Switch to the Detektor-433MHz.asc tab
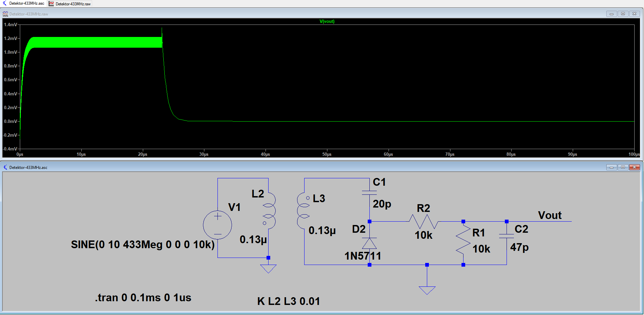The image size is (644, 315). pos(24,3)
